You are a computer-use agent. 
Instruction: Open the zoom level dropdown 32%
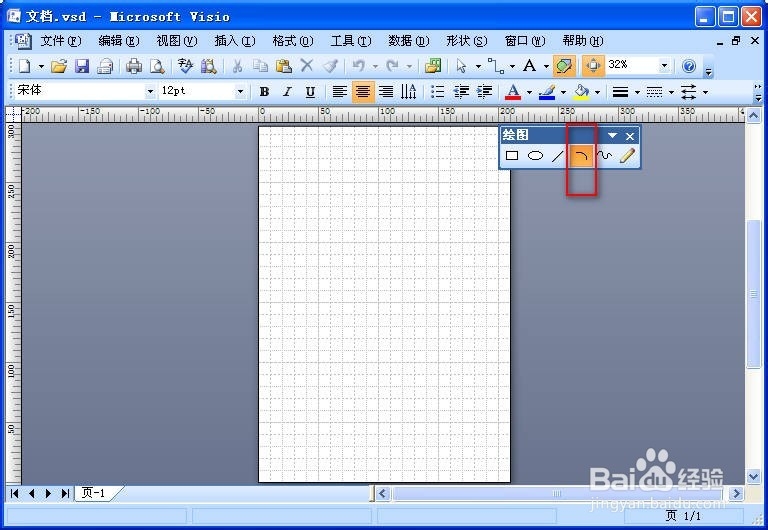pos(664,65)
